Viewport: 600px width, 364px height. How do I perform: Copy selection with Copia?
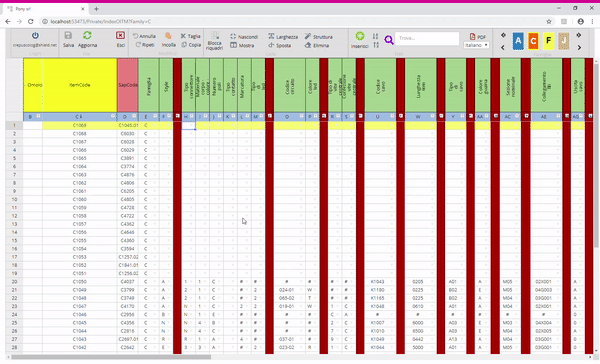[x=191, y=45]
